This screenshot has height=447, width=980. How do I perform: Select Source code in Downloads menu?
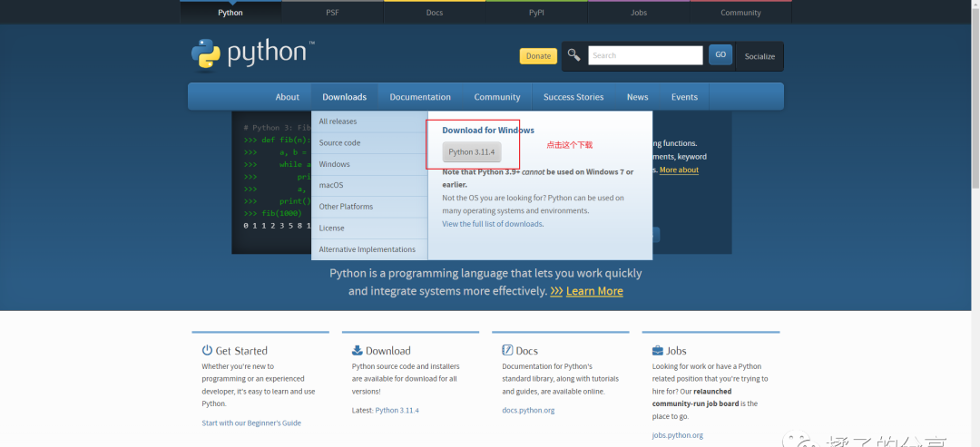coord(369,142)
